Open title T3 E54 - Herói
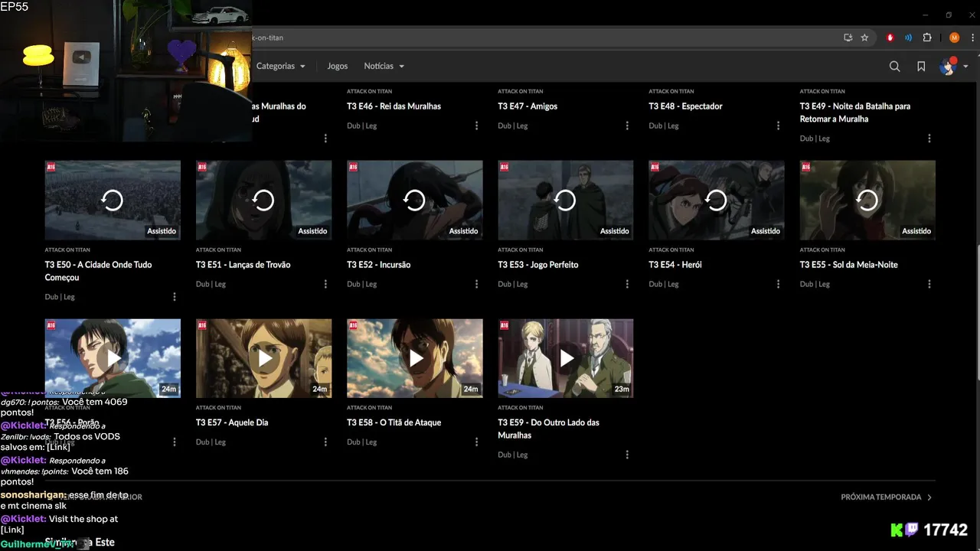The height and width of the screenshot is (551, 980). point(675,265)
